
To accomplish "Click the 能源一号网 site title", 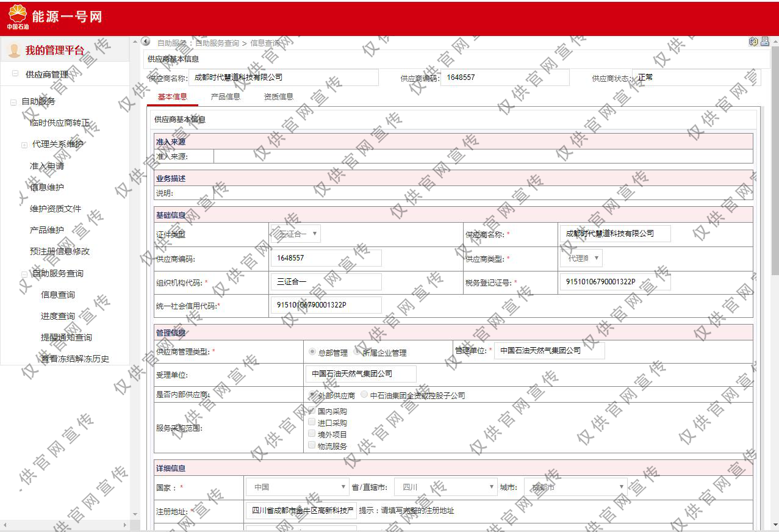I will point(67,16).
